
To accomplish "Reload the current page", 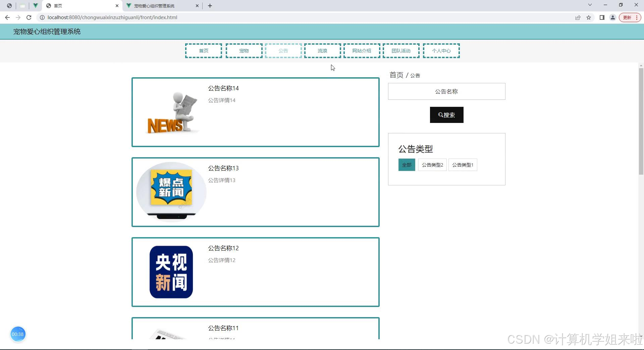I will pyautogui.click(x=29, y=17).
